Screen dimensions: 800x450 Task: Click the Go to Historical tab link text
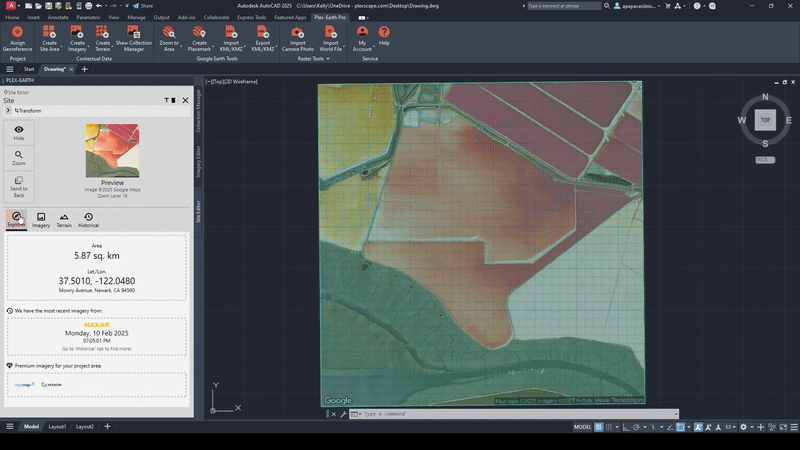pos(96,349)
